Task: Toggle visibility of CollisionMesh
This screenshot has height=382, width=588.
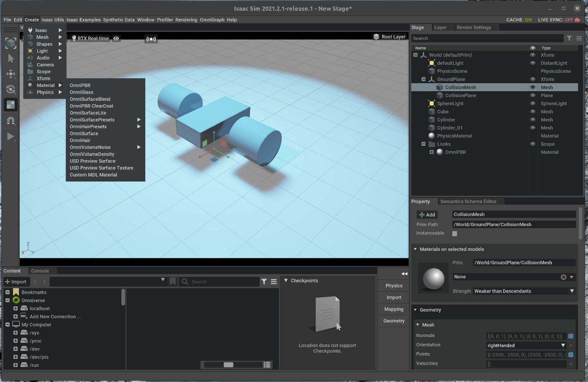Action: [533, 87]
